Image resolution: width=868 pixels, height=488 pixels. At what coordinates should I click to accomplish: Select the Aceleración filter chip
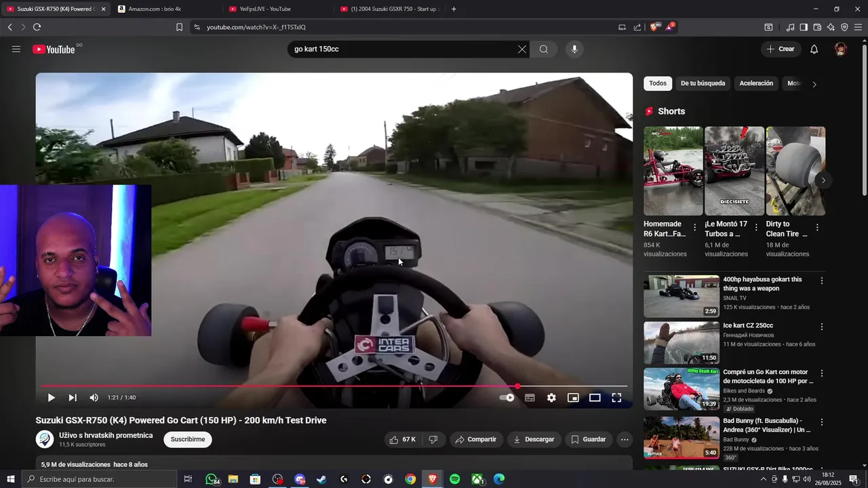pos(756,83)
